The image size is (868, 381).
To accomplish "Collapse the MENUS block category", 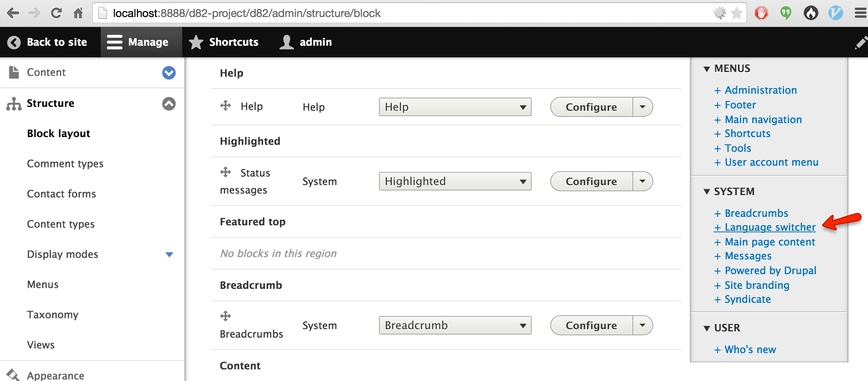I will pyautogui.click(x=707, y=69).
